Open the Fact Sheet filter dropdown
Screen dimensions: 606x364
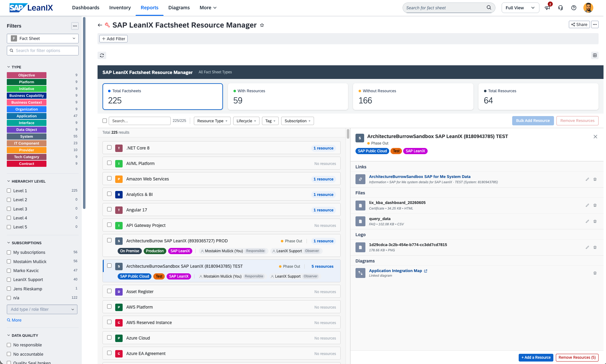point(43,38)
